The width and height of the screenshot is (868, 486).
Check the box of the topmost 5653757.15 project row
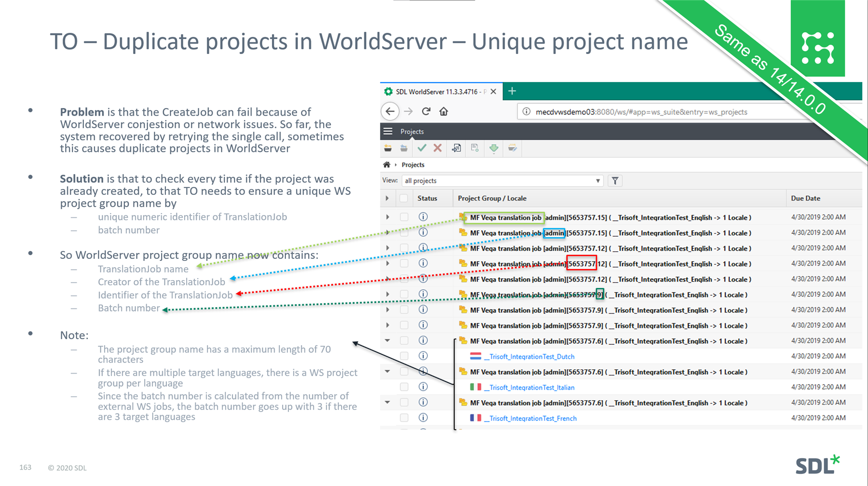click(404, 217)
